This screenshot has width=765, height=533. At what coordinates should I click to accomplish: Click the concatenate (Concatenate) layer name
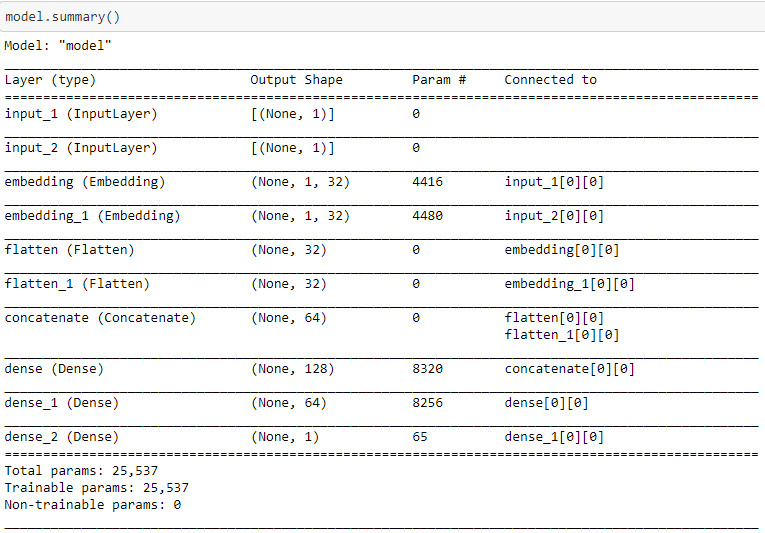pos(100,318)
